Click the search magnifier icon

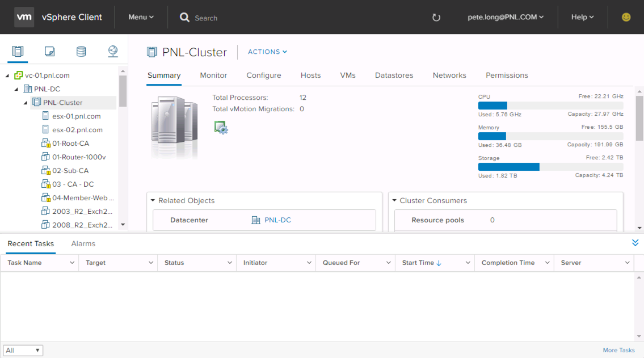click(184, 17)
